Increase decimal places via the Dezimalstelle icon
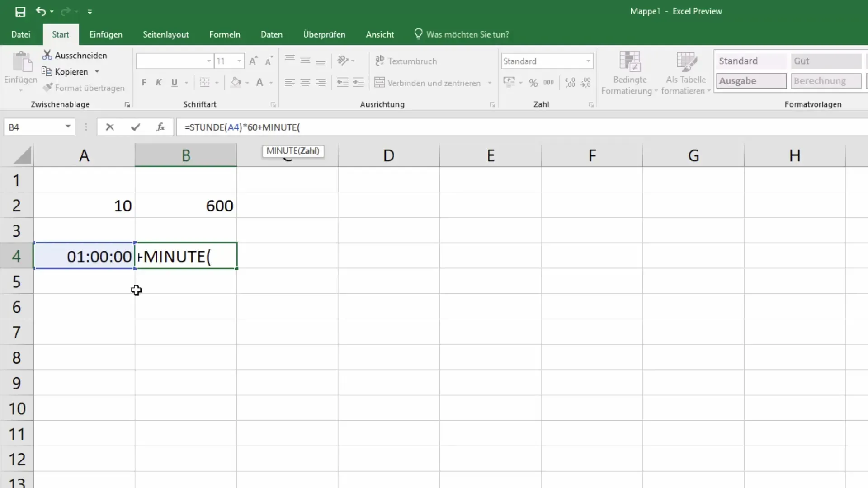868x488 pixels. click(x=570, y=83)
